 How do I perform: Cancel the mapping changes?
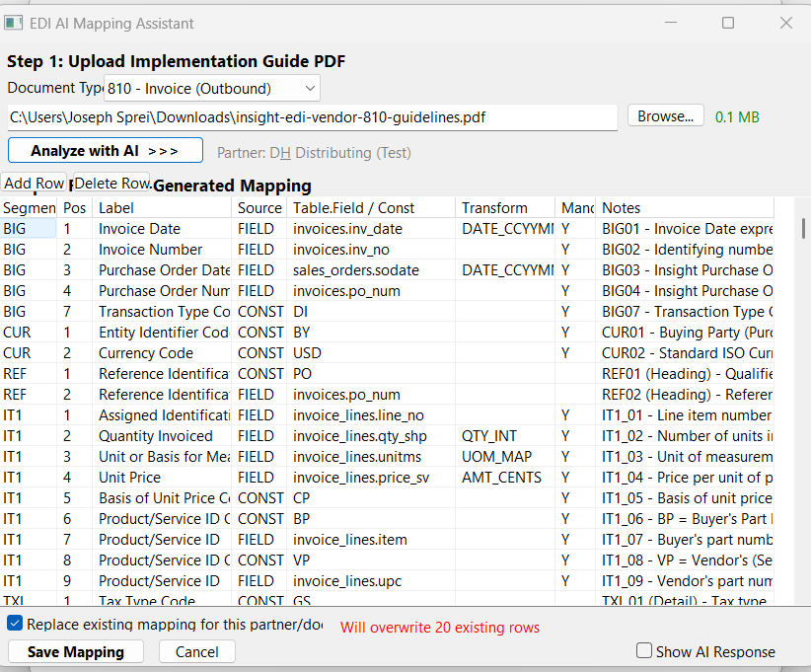coord(196,651)
